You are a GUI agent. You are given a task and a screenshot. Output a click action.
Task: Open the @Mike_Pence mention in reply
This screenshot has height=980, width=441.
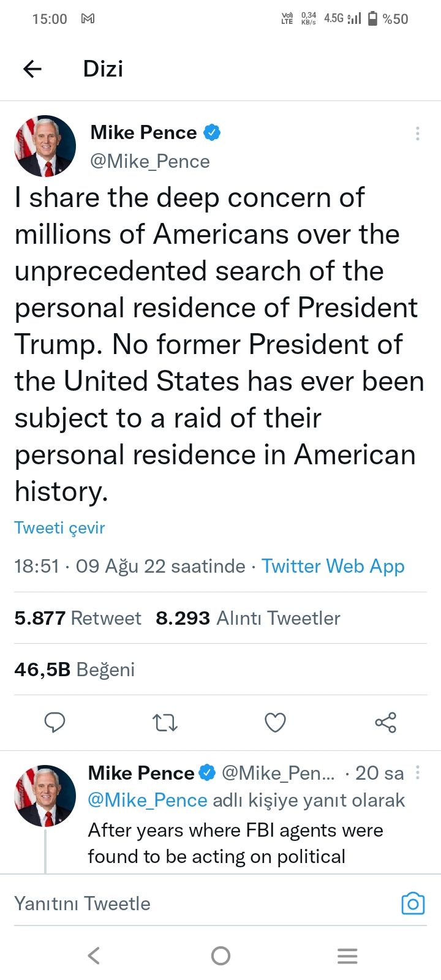[148, 801]
